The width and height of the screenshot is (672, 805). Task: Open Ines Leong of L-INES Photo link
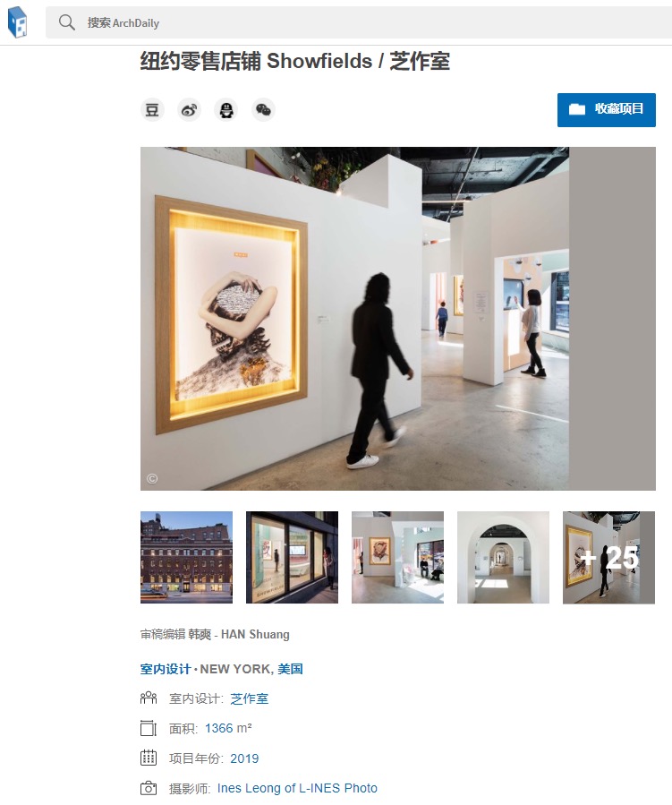click(297, 788)
